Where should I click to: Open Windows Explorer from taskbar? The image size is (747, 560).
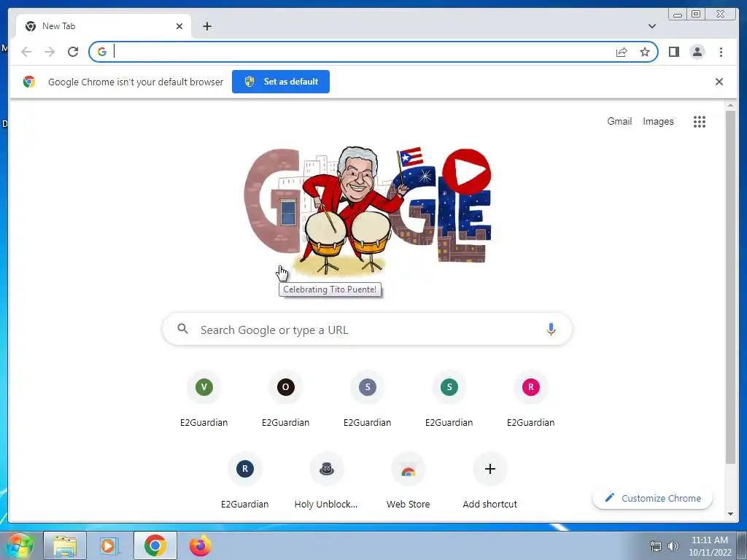coord(65,545)
